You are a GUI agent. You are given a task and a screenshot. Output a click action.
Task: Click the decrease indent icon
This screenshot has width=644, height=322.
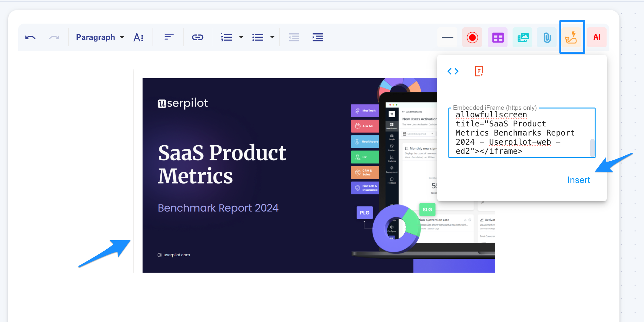pyautogui.click(x=294, y=37)
